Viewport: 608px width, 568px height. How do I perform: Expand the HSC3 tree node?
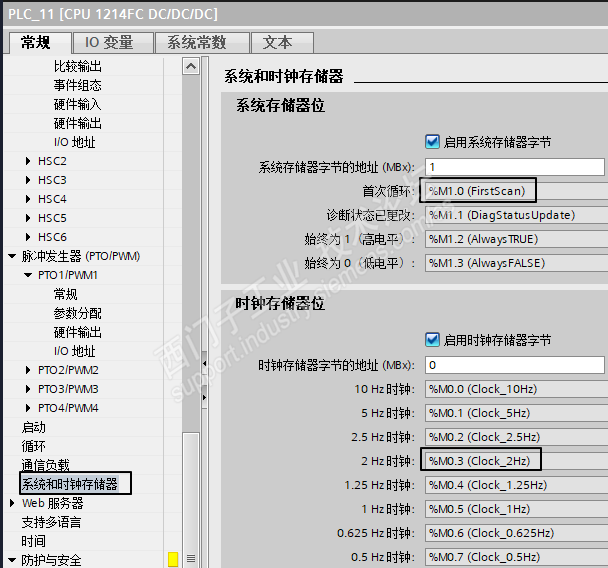(28, 180)
